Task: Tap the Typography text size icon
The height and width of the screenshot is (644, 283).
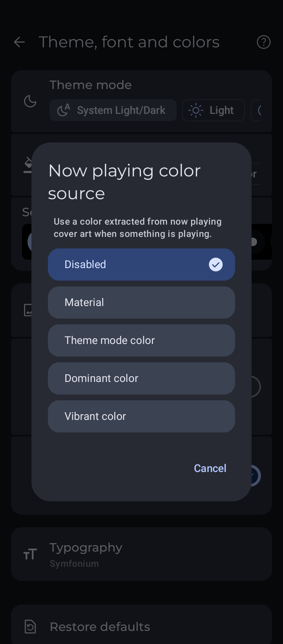Action: coord(30,554)
